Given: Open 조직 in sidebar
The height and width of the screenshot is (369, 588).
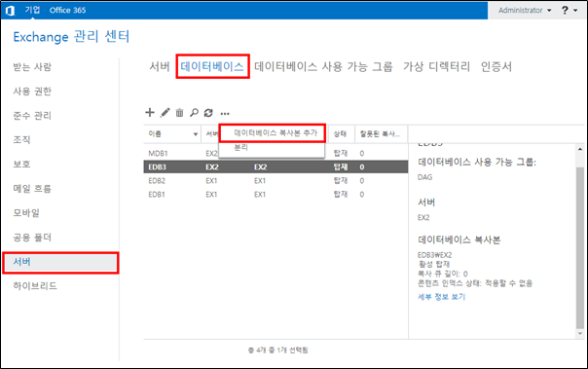Looking at the screenshot, I should 21,140.
